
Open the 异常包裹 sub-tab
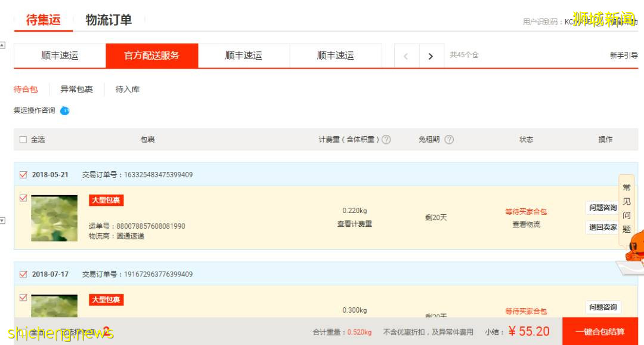(x=77, y=88)
